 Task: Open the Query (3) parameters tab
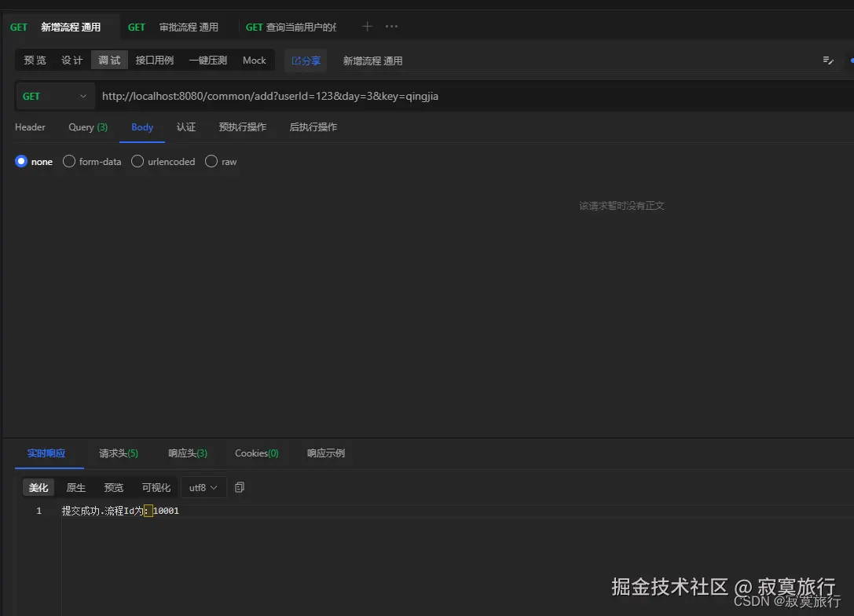click(x=86, y=127)
